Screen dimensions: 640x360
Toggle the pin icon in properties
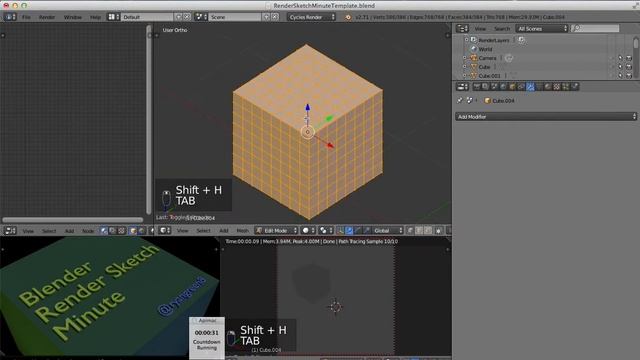460,100
